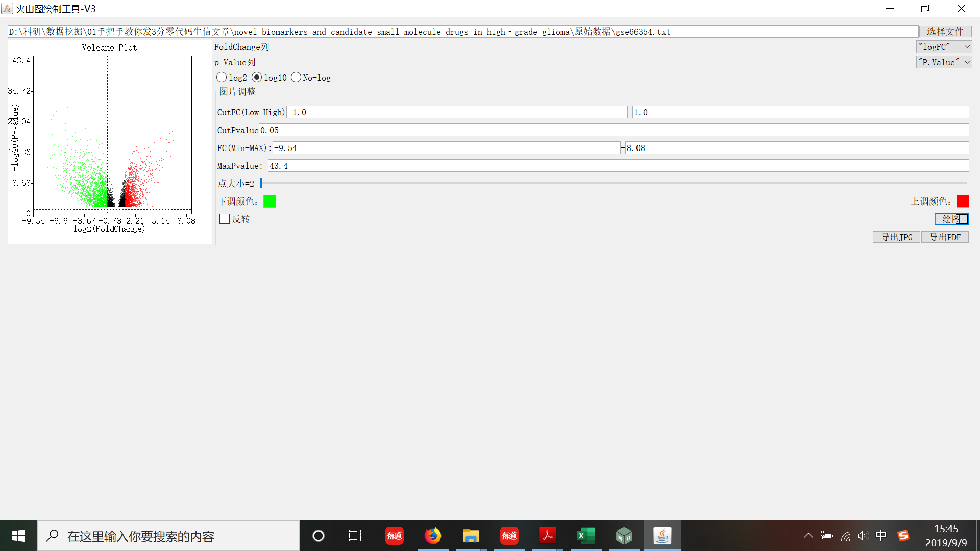
Task: Open the FoldChange column "logFC" dropdown
Action: [x=944, y=47]
